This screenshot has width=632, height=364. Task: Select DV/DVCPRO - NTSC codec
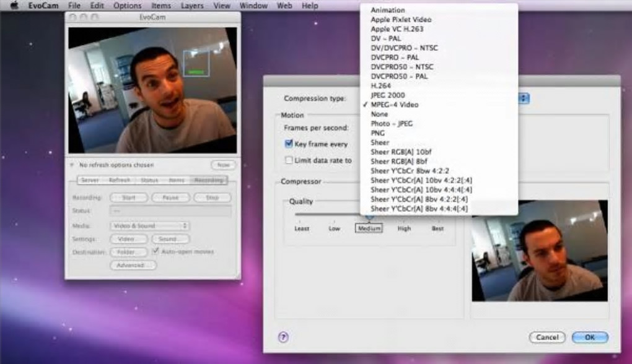pos(439,48)
